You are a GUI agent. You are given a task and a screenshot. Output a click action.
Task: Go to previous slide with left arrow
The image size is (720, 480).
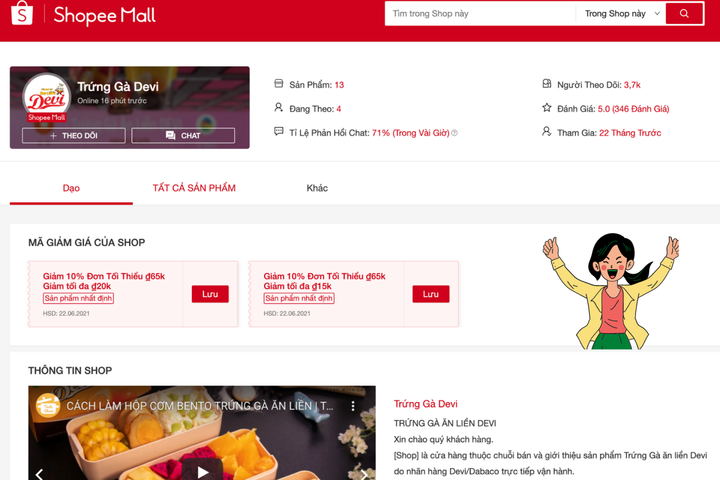[40, 474]
